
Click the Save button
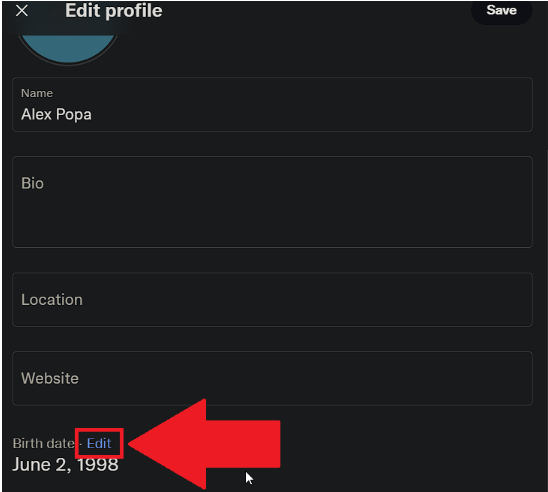tap(502, 10)
